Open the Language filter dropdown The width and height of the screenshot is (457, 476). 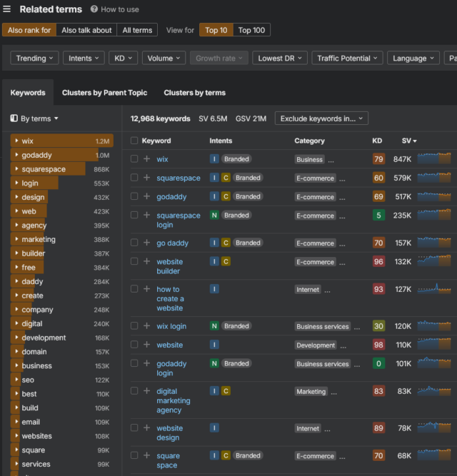pyautogui.click(x=413, y=58)
